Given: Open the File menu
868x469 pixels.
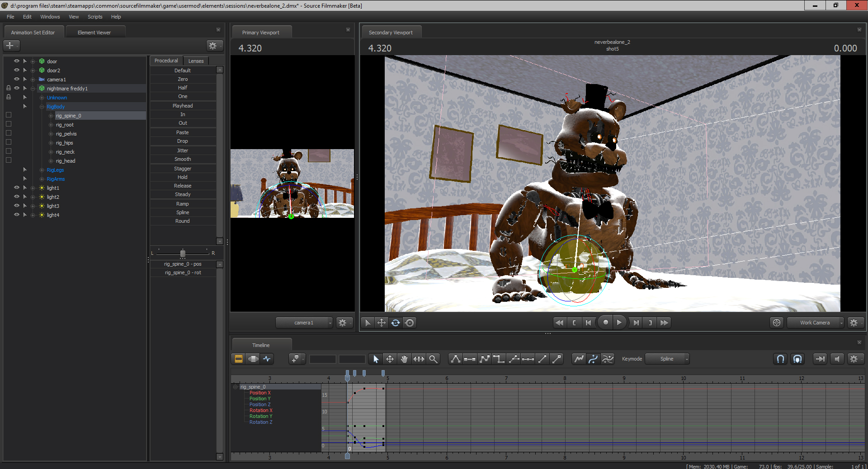Looking at the screenshot, I should (x=10, y=17).
